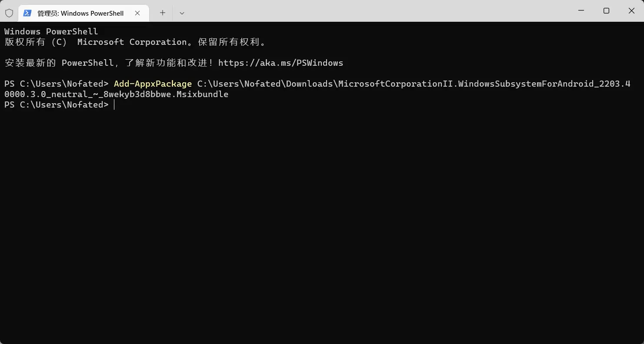The height and width of the screenshot is (344, 644).
Task: Click at the cursor on the last prompt line
Action: (x=114, y=105)
